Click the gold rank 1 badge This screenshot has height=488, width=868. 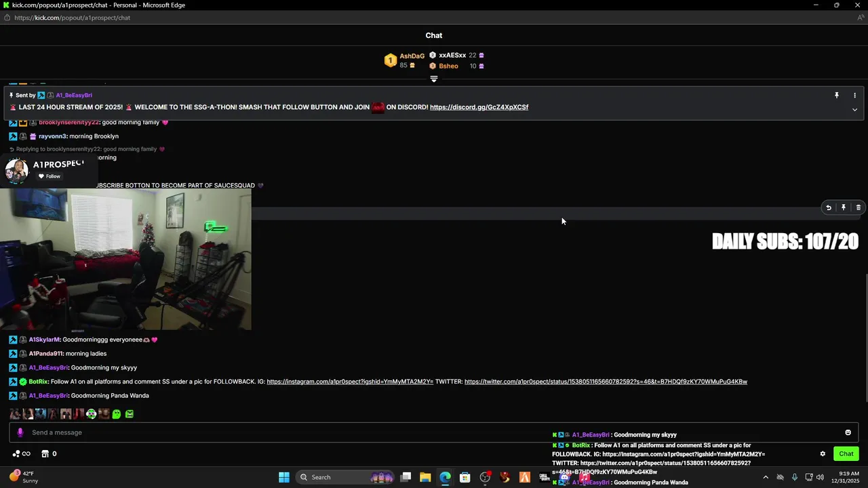tap(390, 61)
